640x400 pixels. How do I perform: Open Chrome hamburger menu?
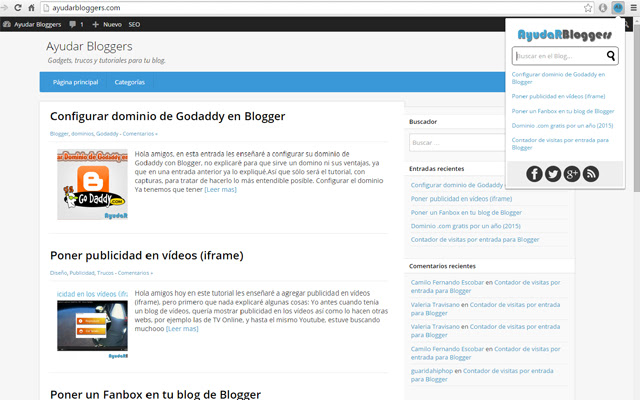[x=633, y=8]
